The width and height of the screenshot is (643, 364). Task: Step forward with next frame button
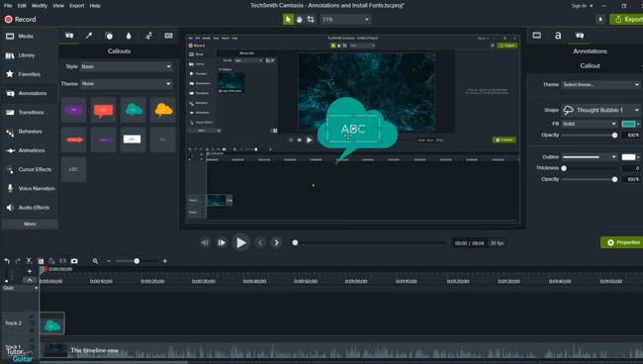click(x=222, y=242)
